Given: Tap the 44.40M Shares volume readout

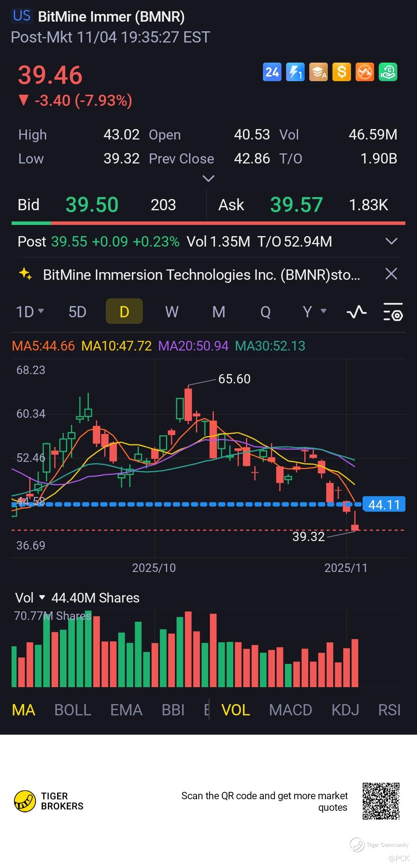Looking at the screenshot, I should point(95,598).
